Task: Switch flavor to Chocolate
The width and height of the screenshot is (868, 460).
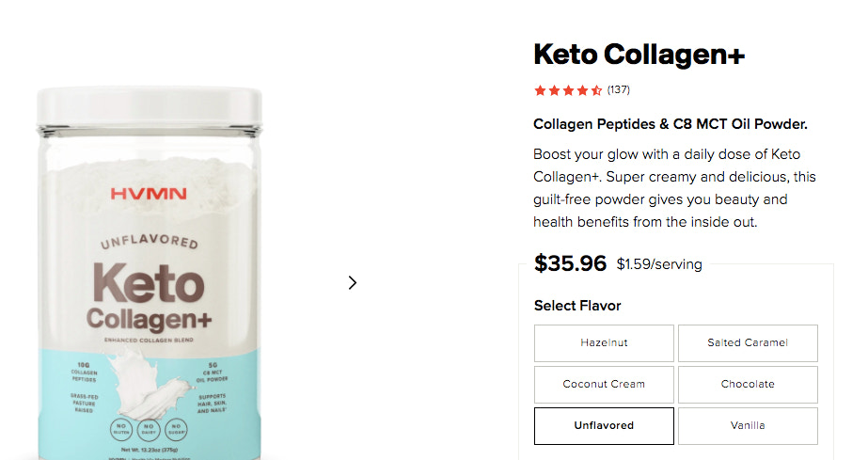Action: pyautogui.click(x=748, y=385)
